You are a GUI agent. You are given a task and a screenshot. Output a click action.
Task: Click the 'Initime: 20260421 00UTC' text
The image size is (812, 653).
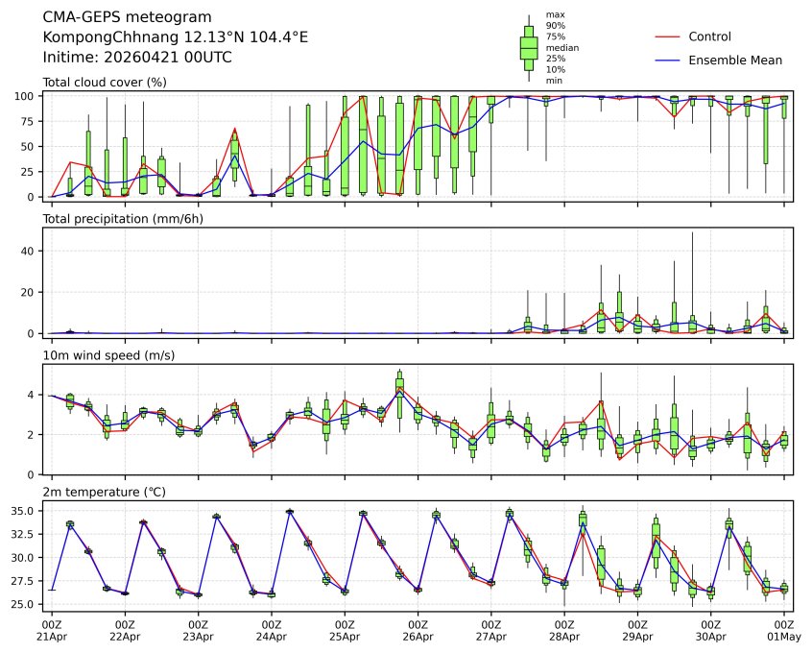tap(137, 58)
